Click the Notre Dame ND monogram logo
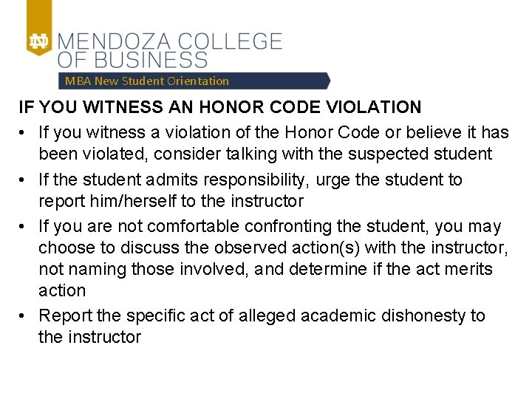The width and height of the screenshot is (532, 399). [x=38, y=41]
